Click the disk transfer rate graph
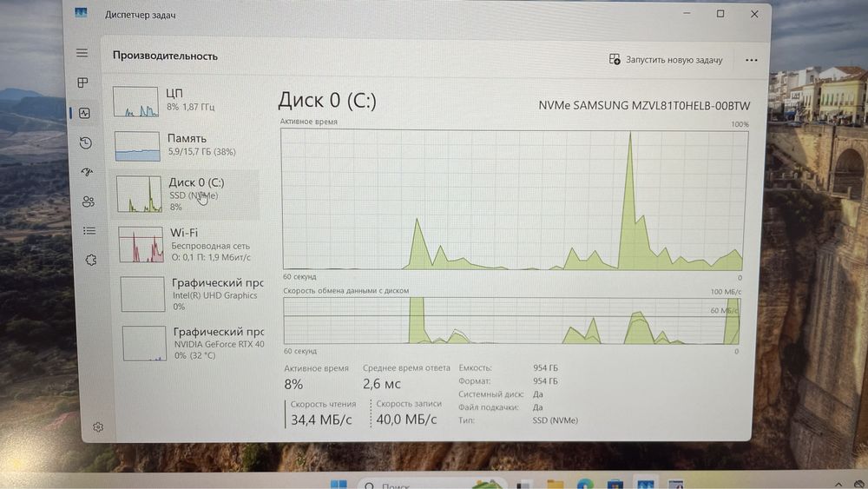Screen dimensions: 868x489 pos(511,321)
